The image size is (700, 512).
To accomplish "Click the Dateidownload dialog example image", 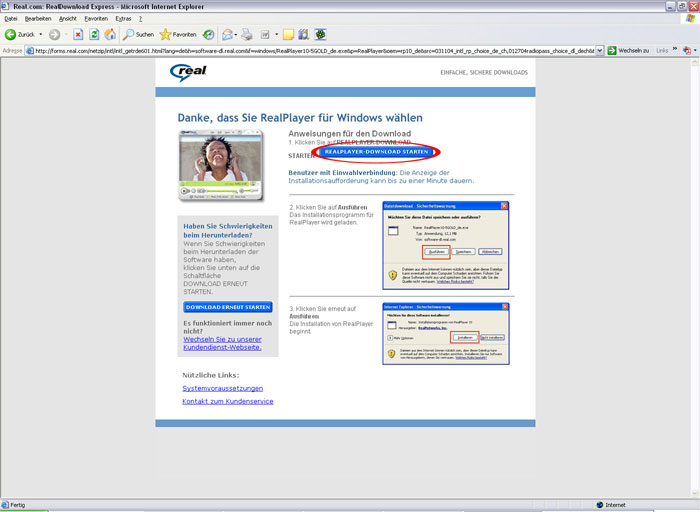I will [446, 246].
